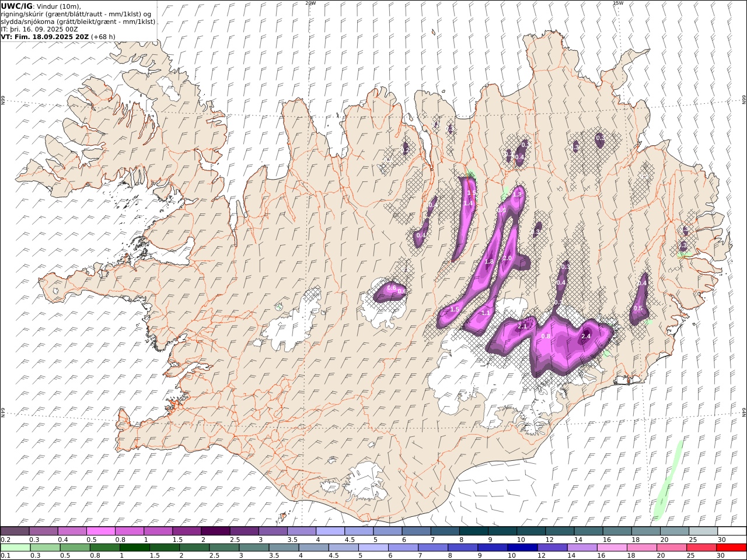Screen dimensions: 747x560
Task: Click the lower legend swatch between 25 and 30
Action: click(x=701, y=547)
